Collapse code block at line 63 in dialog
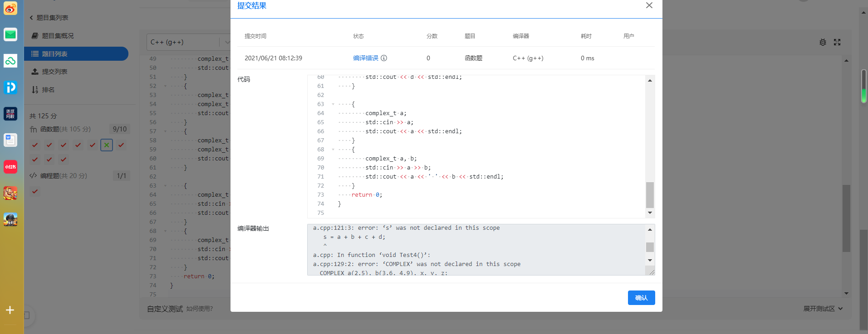Screen dimensions: 868x334 coord(333,104)
